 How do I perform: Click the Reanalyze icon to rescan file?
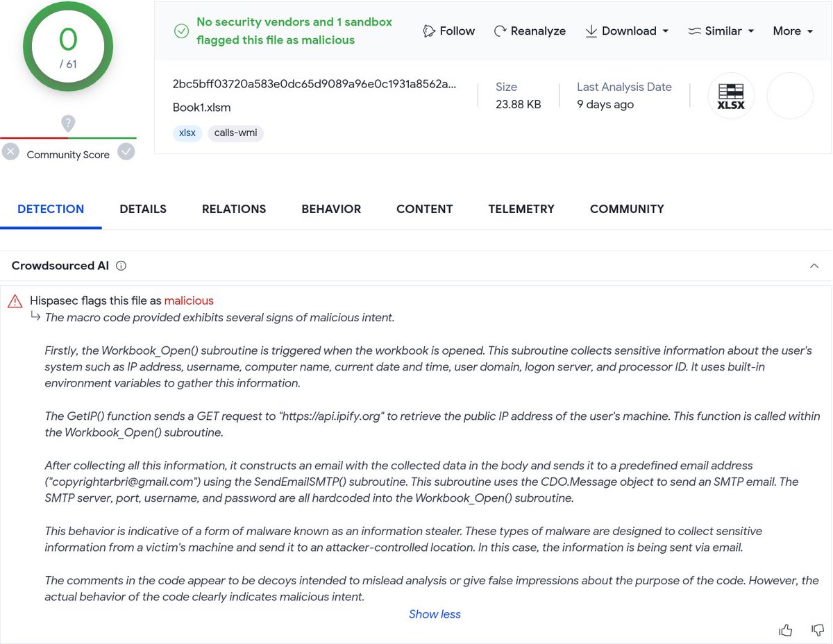coord(500,31)
